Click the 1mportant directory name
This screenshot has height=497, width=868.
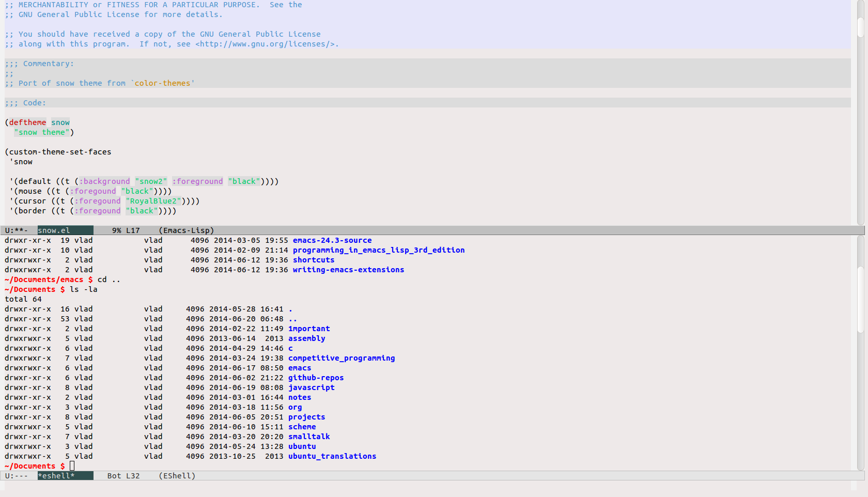tap(309, 329)
